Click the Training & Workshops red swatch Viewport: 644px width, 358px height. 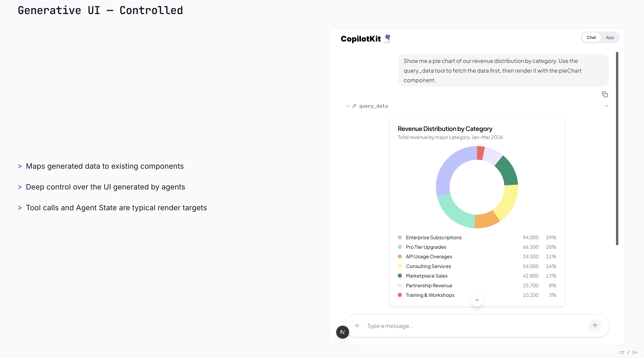(x=400, y=295)
